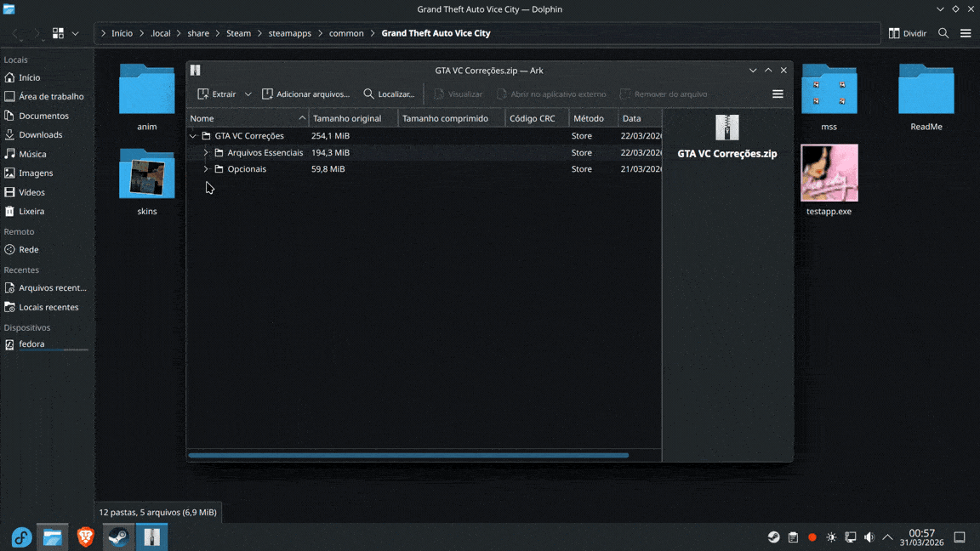
Task: Click the zip archive icon in info panel
Action: (x=726, y=128)
